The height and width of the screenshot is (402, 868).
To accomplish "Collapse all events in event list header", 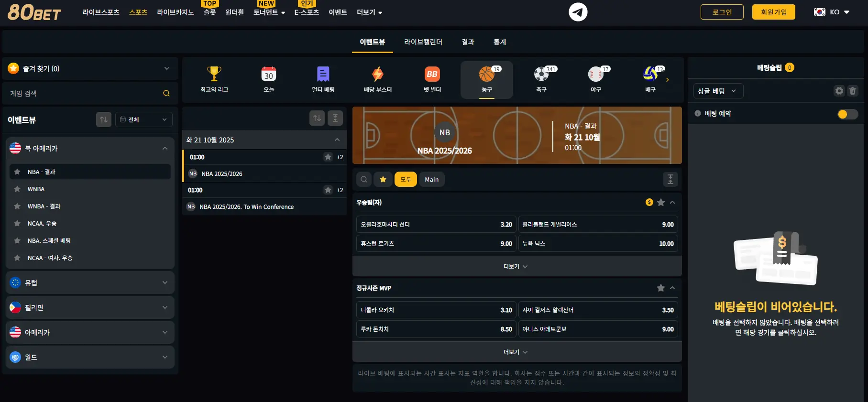I will click(x=335, y=118).
